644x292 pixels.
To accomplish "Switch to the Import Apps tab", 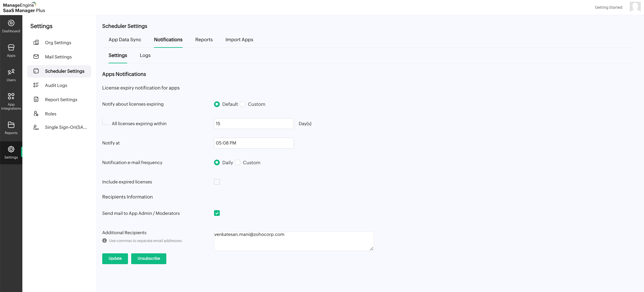I will pos(239,40).
